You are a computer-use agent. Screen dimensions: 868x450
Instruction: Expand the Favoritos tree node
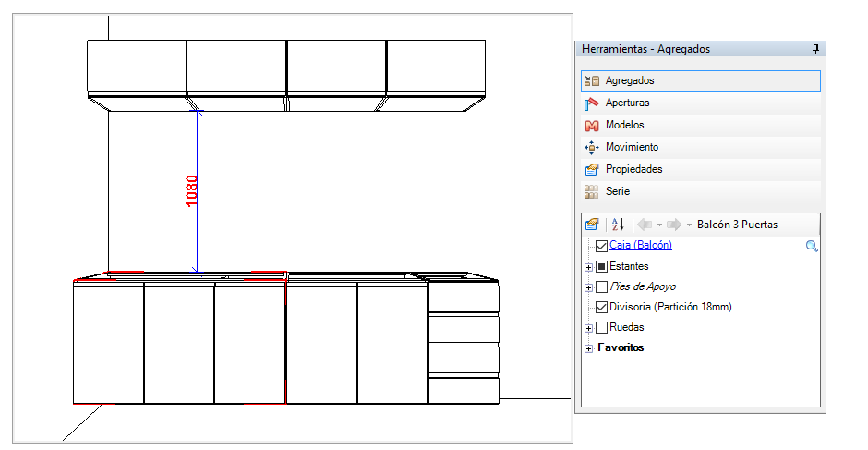pos(588,348)
